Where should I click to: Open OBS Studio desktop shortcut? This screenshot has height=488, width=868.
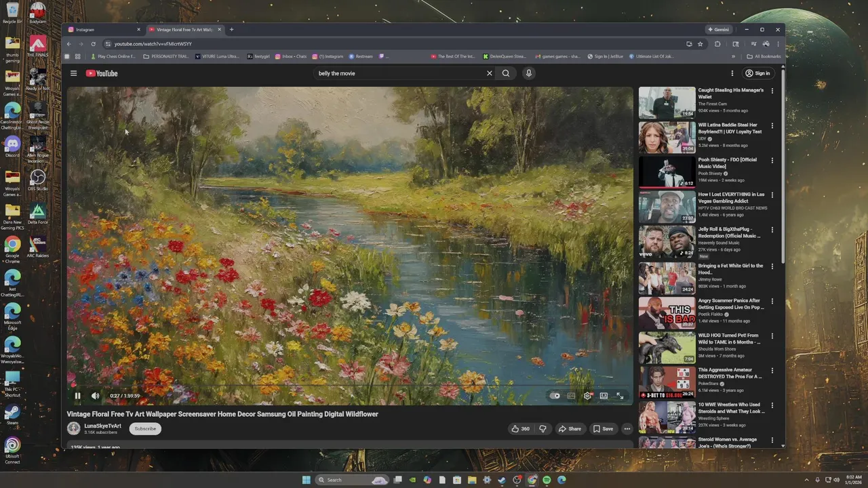click(38, 180)
